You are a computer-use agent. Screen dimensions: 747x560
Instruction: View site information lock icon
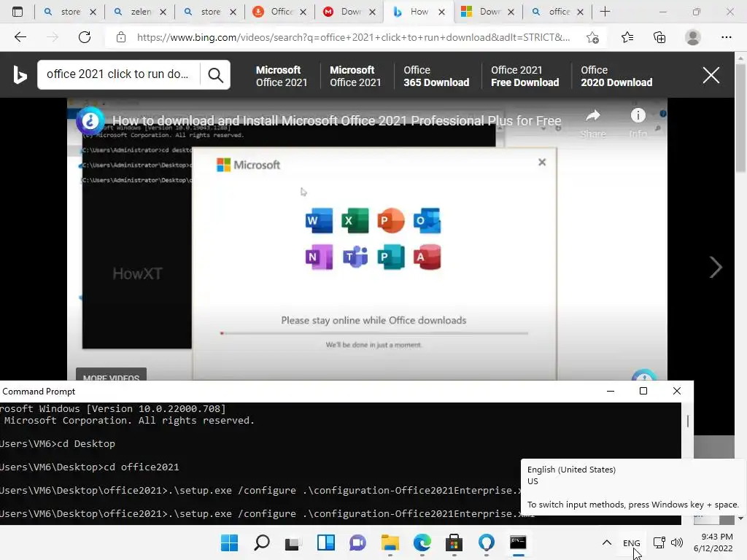[121, 37]
